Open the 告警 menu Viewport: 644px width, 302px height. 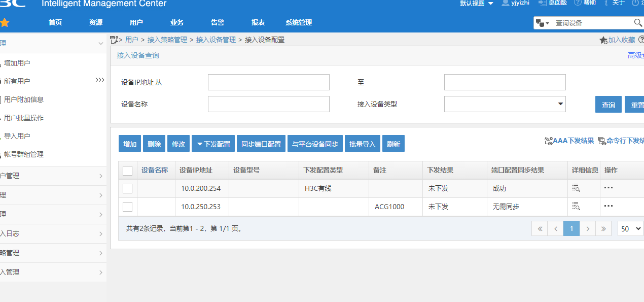[x=218, y=23]
